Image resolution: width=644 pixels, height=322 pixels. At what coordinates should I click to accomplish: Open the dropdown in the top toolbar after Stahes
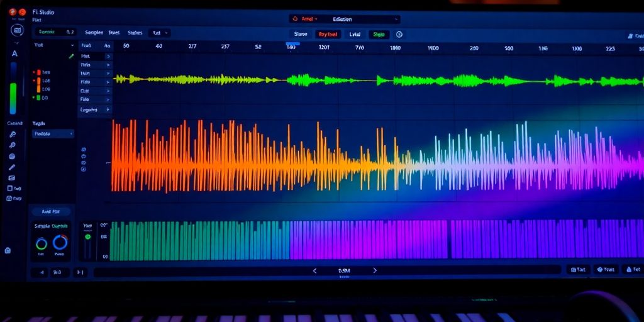(x=160, y=33)
